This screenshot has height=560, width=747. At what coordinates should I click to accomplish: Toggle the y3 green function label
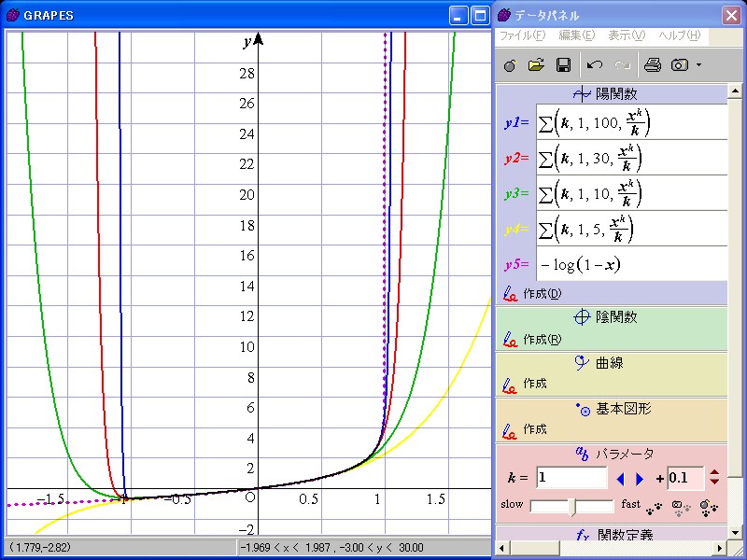(x=515, y=193)
